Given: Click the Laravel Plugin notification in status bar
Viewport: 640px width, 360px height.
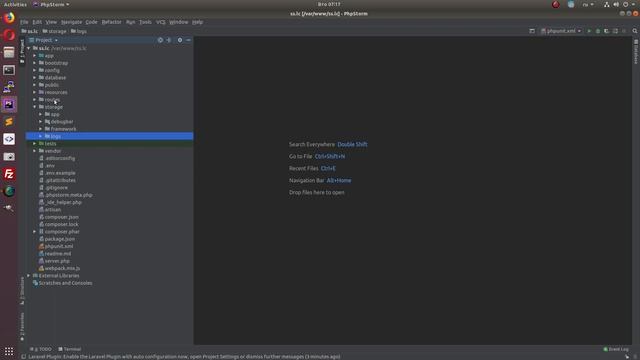Looking at the screenshot, I should (184, 357).
